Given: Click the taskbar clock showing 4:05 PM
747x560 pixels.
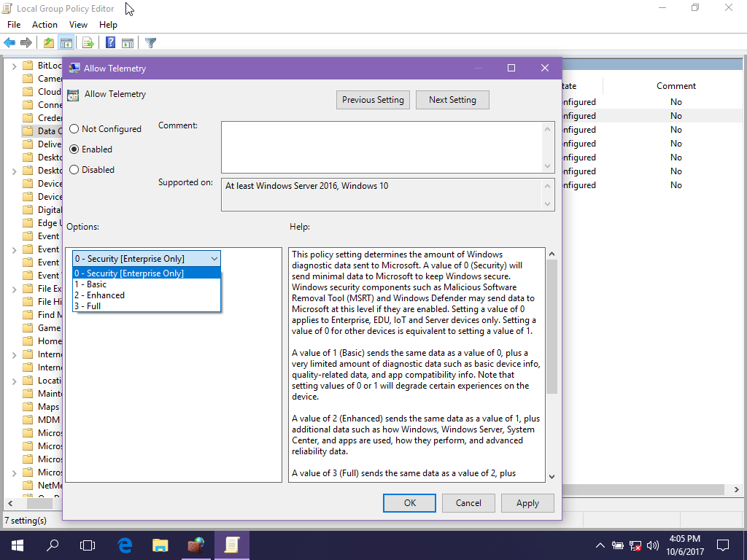Looking at the screenshot, I should click(x=685, y=545).
